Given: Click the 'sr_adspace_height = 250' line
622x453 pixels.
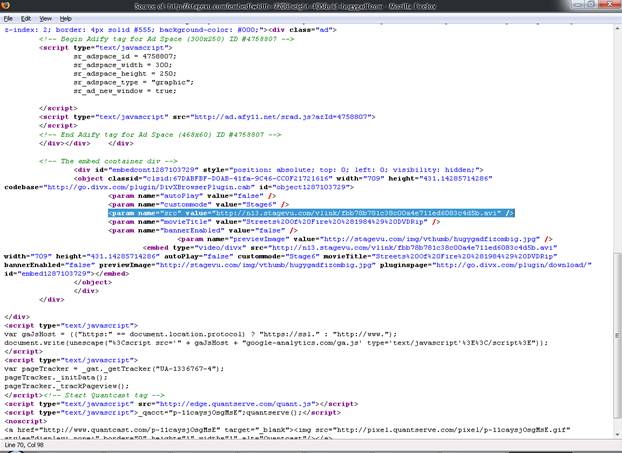Looking at the screenshot, I should [125, 74].
